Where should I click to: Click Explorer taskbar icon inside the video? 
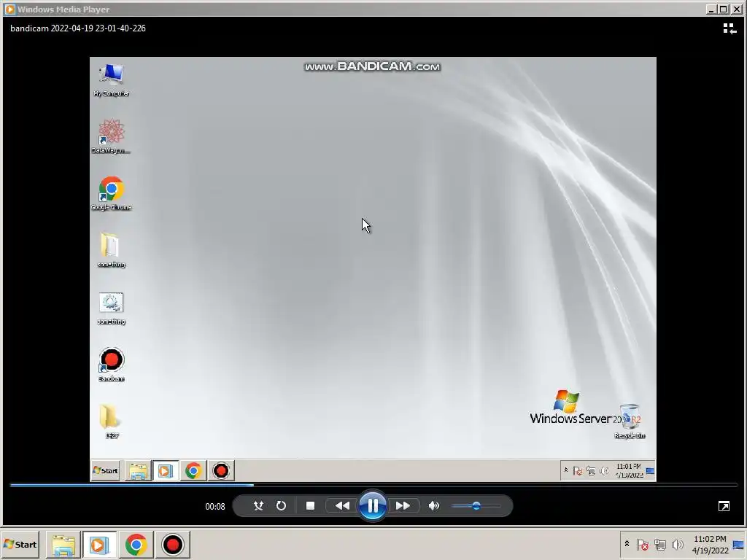[x=138, y=471]
